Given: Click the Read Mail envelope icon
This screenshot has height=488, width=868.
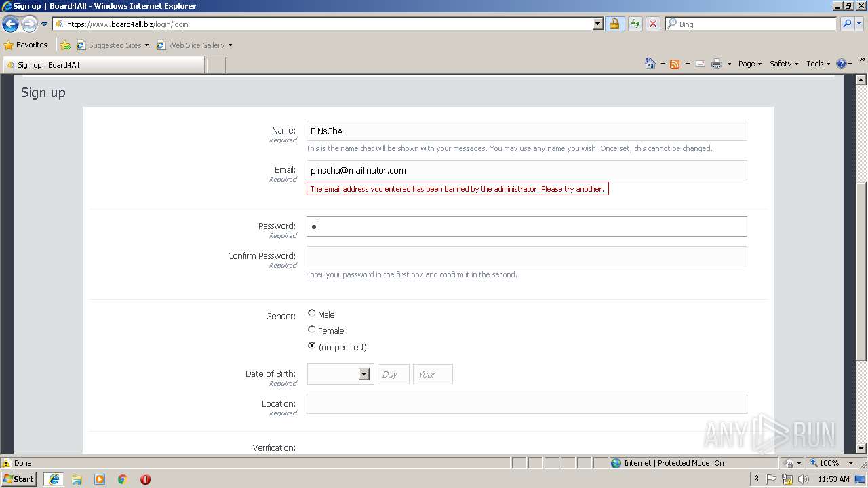Looking at the screenshot, I should click(x=701, y=64).
